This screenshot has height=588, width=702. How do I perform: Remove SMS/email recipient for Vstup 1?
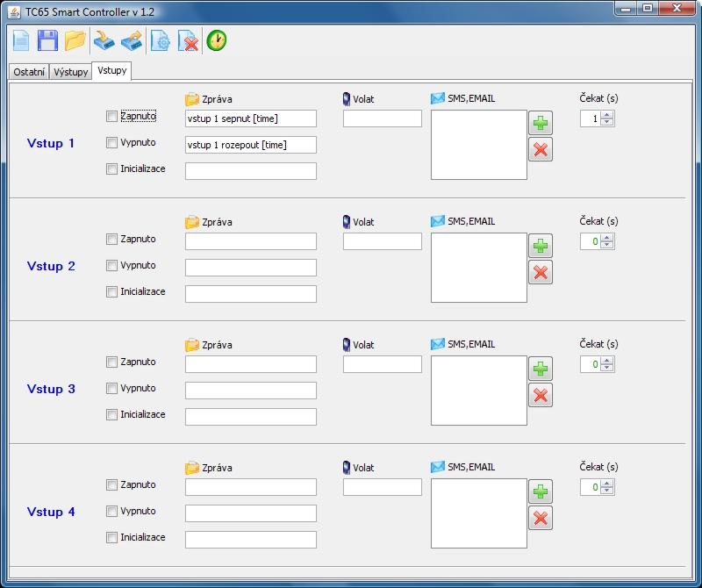tap(541, 149)
